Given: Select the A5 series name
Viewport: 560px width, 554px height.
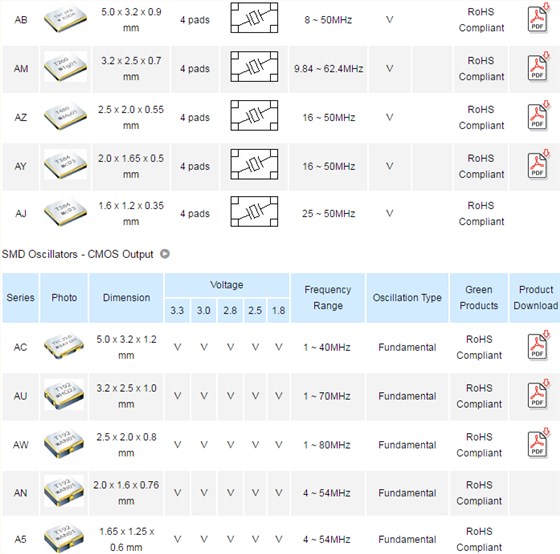Looking at the screenshot, I should point(20,539).
